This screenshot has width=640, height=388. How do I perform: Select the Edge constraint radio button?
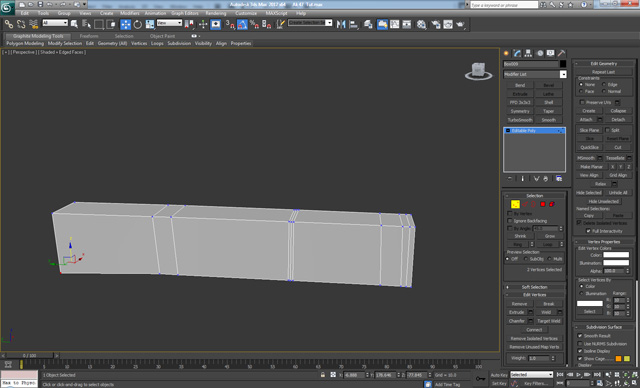tap(604, 84)
